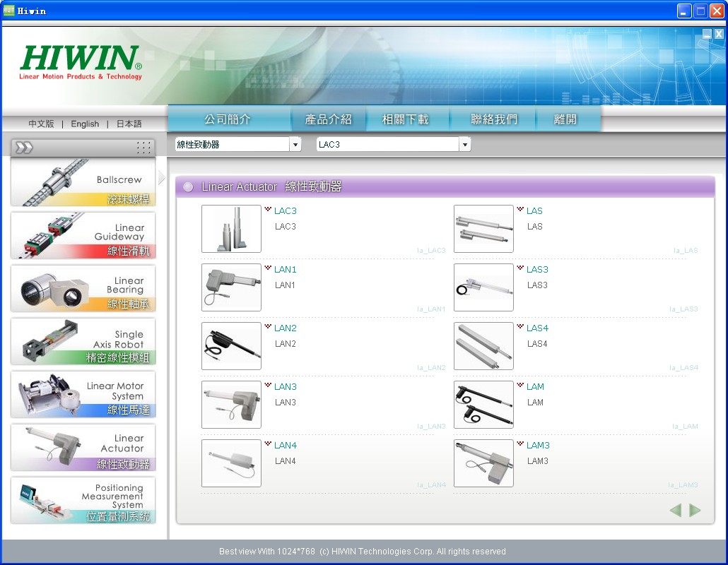
Task: Switch language to 中文版
Action: click(x=41, y=124)
